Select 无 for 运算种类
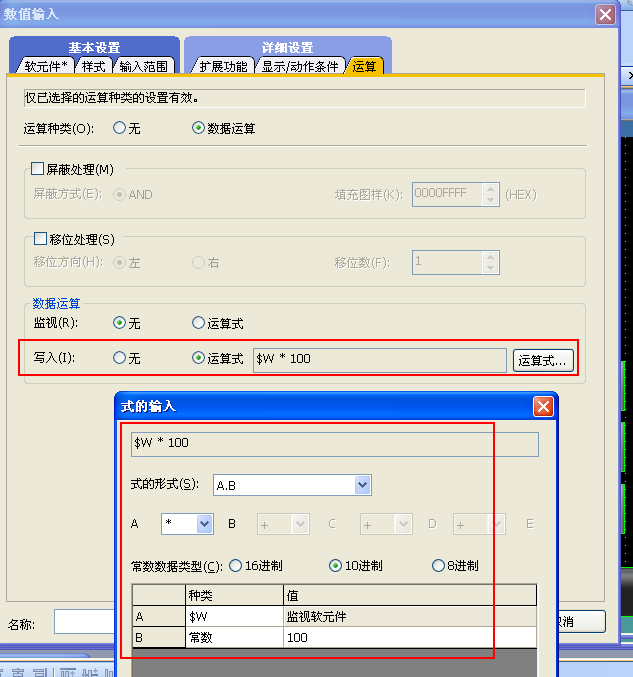The width and height of the screenshot is (633, 677). pyautogui.click(x=120, y=128)
